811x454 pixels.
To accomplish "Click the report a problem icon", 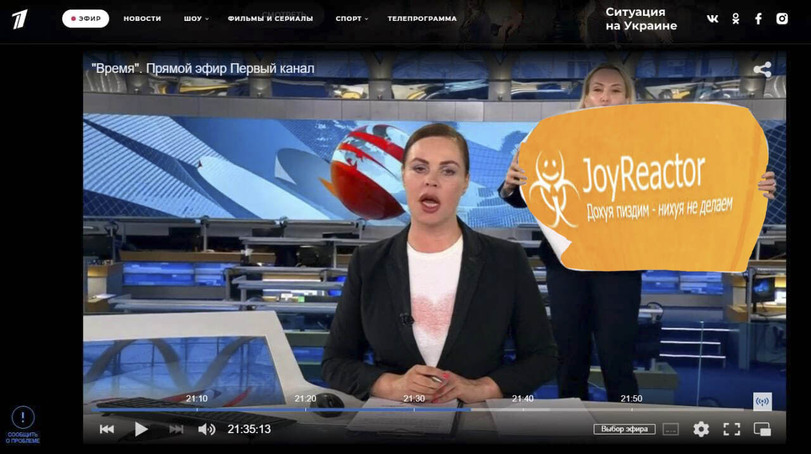I will (23, 418).
